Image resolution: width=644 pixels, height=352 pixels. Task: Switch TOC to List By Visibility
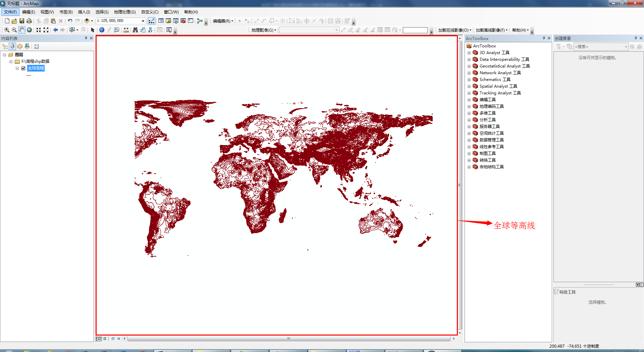coord(20,46)
